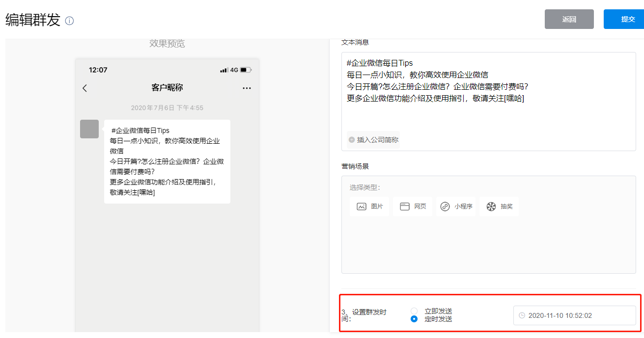Click the 编辑群发 page title
Image resolution: width=644 pixels, height=338 pixels.
[x=33, y=20]
